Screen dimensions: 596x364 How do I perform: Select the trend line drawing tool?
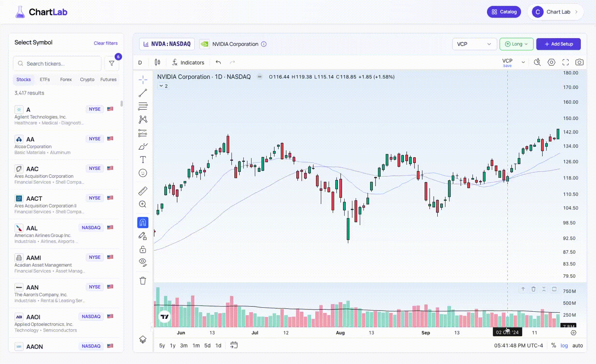coord(143,93)
